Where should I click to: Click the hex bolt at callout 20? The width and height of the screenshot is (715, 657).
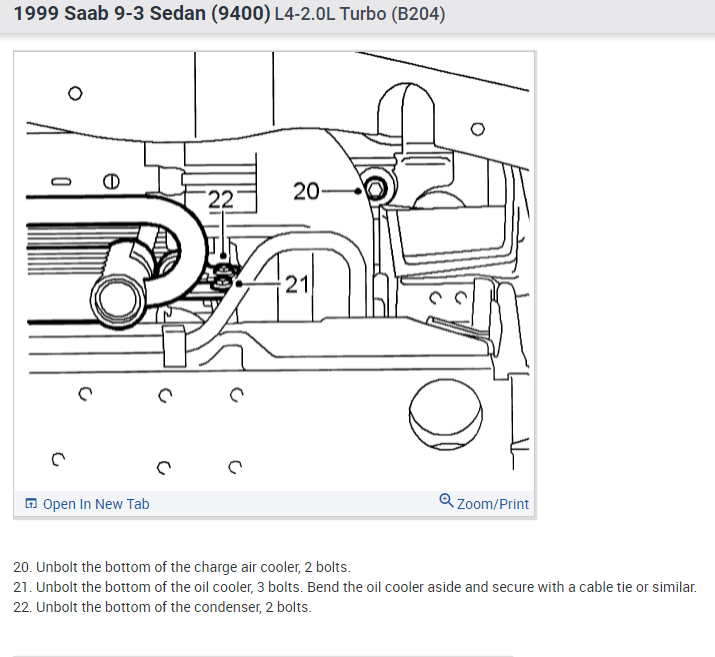coord(375,189)
